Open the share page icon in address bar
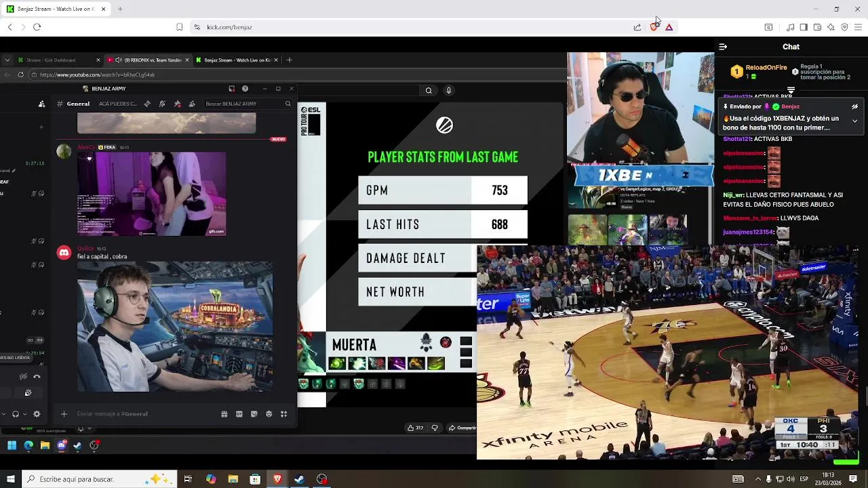The image size is (868, 488). pos(637,27)
